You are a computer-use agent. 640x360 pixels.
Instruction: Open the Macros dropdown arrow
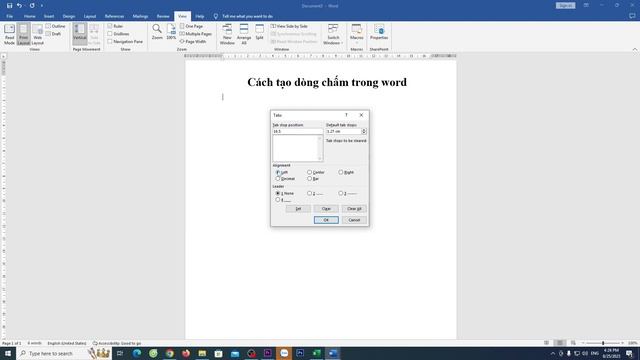[356, 43]
